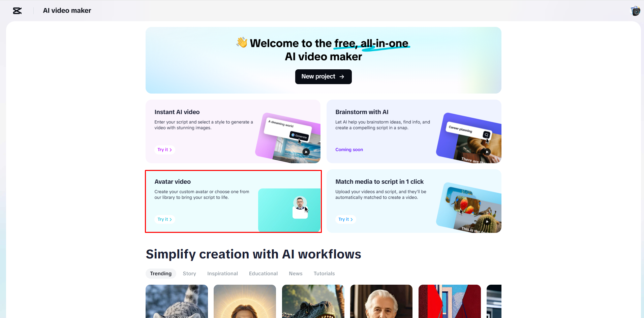
Task: Click the CapCut logo icon
Action: 17,10
